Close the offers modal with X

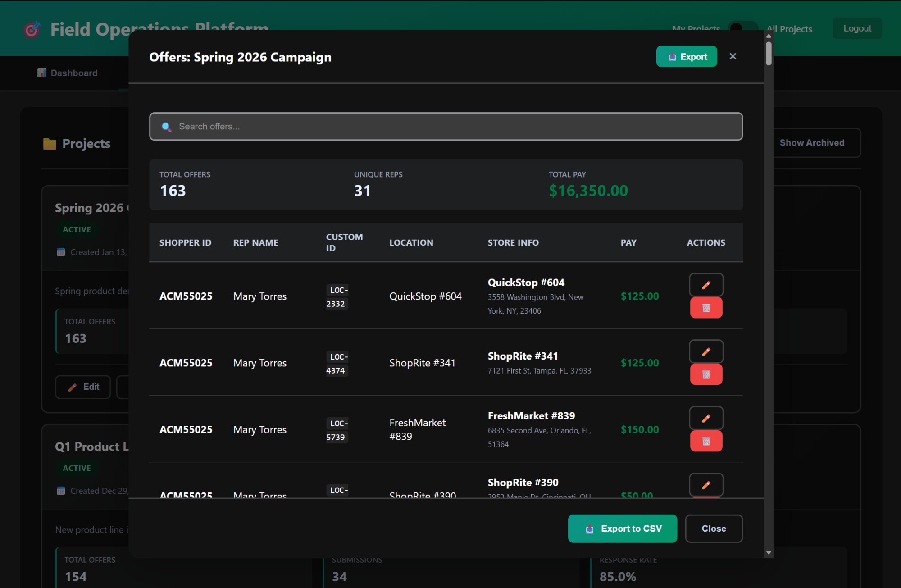coord(733,56)
